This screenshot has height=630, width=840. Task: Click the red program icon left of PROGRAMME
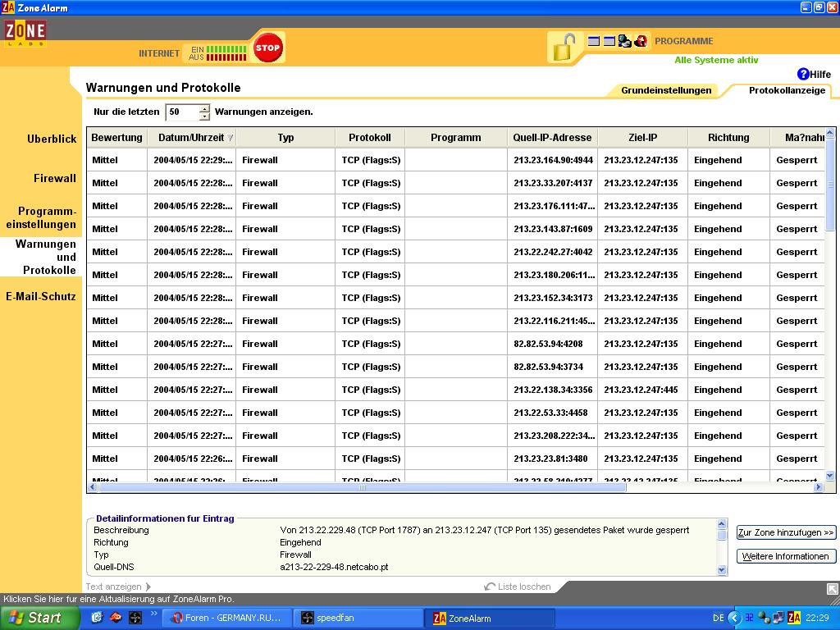click(x=641, y=41)
